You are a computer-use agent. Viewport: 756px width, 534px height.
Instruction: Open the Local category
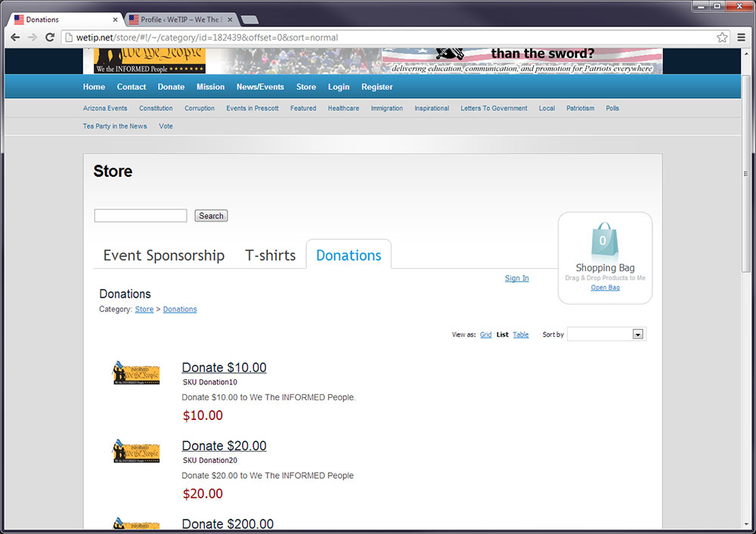(547, 108)
